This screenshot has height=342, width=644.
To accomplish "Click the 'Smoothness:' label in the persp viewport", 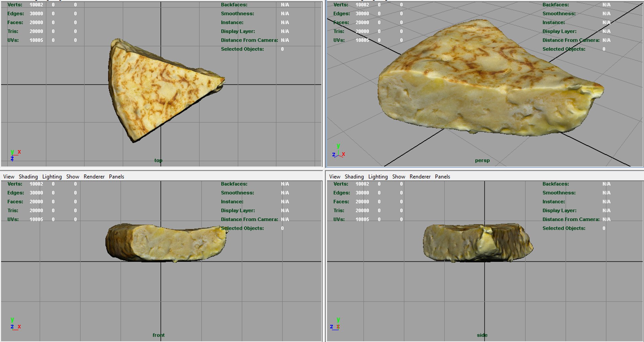I will (559, 14).
